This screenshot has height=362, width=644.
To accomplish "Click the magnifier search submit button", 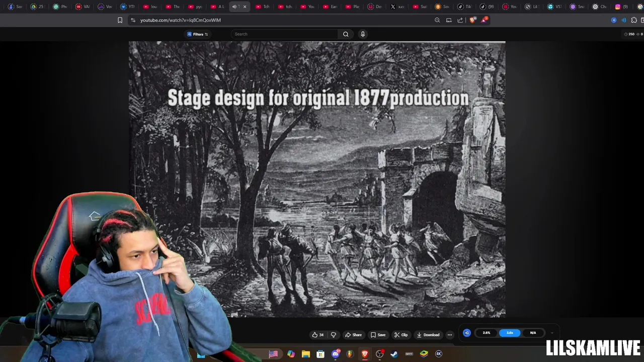I will coord(346,34).
